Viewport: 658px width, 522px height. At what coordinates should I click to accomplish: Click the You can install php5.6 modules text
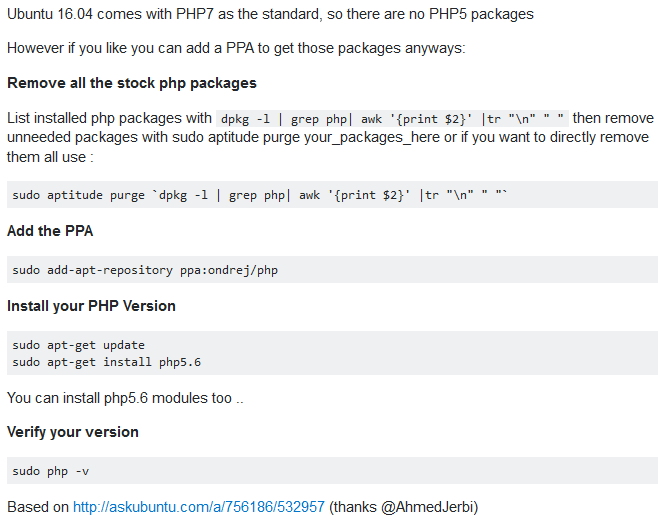coord(119,398)
